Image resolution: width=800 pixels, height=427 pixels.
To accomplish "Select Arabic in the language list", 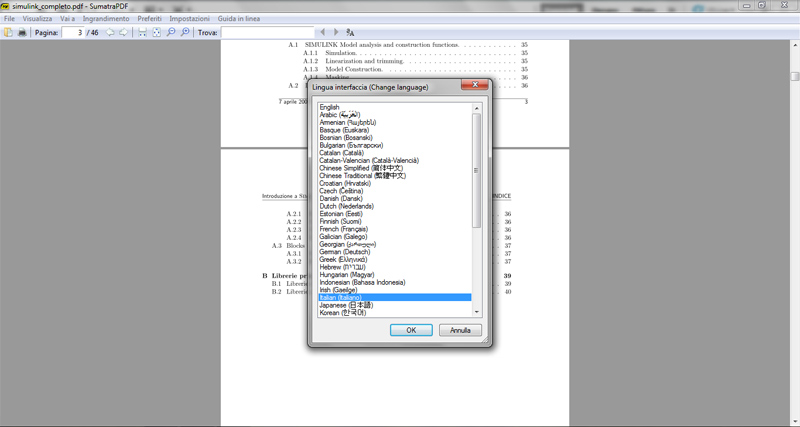I will [394, 115].
